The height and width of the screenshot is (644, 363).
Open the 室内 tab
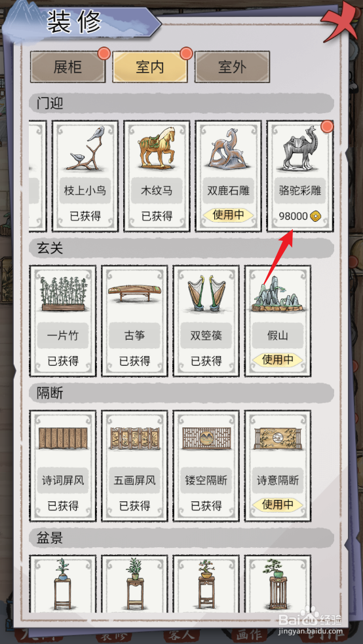click(x=150, y=67)
